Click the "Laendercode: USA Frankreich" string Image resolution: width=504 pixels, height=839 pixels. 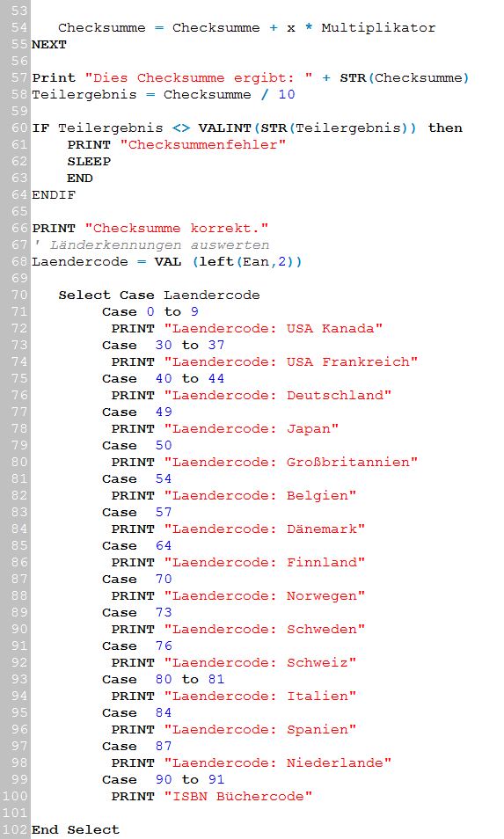point(291,361)
